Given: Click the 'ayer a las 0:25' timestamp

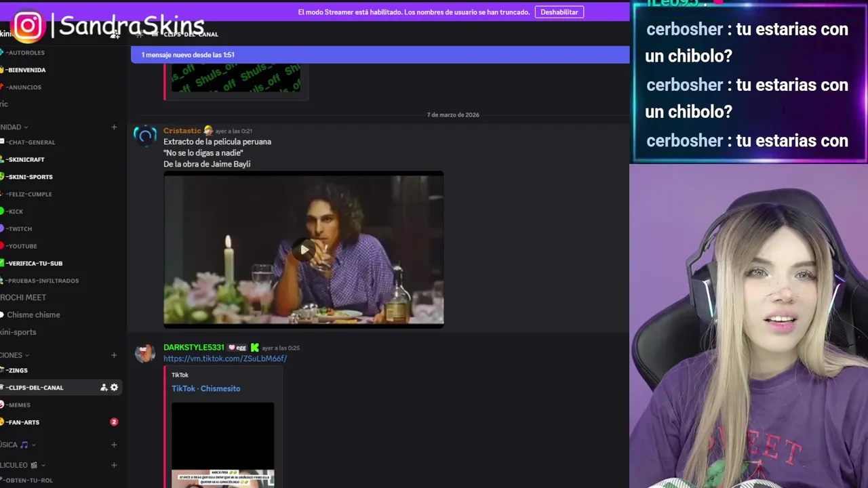Looking at the screenshot, I should click(x=281, y=348).
